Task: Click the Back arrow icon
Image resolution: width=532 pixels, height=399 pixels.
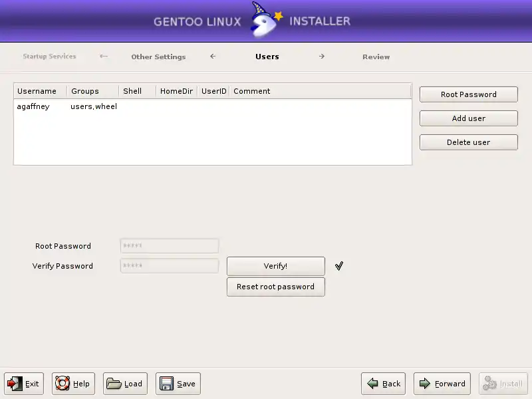Action: pyautogui.click(x=372, y=384)
